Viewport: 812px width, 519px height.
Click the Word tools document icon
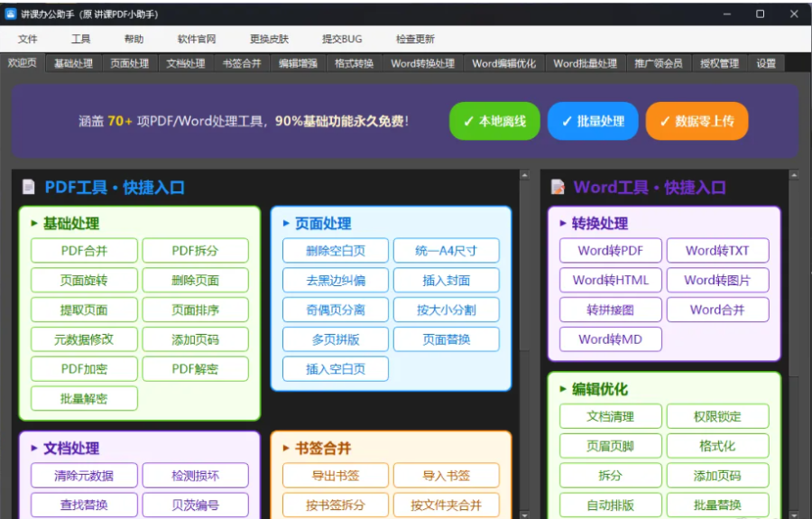coord(558,187)
